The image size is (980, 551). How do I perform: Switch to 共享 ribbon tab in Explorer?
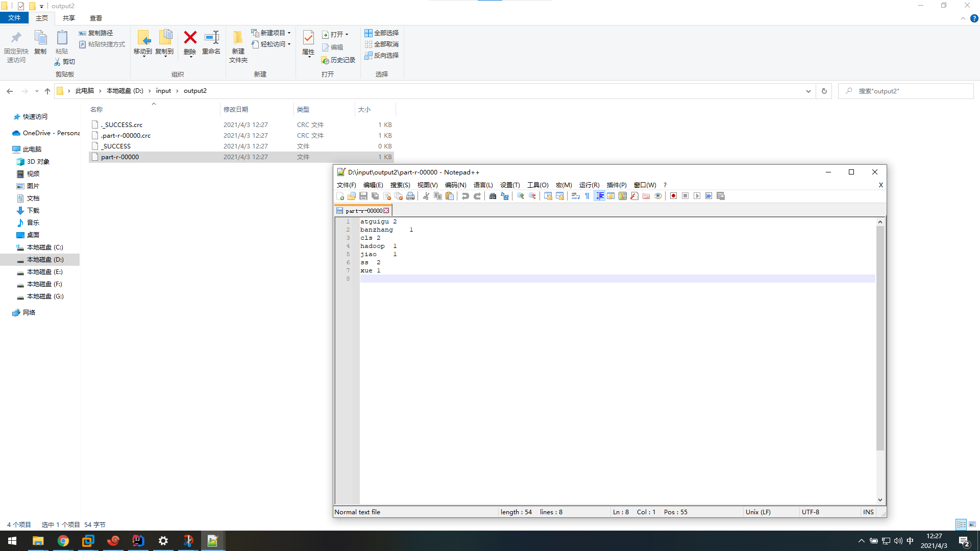click(x=69, y=18)
